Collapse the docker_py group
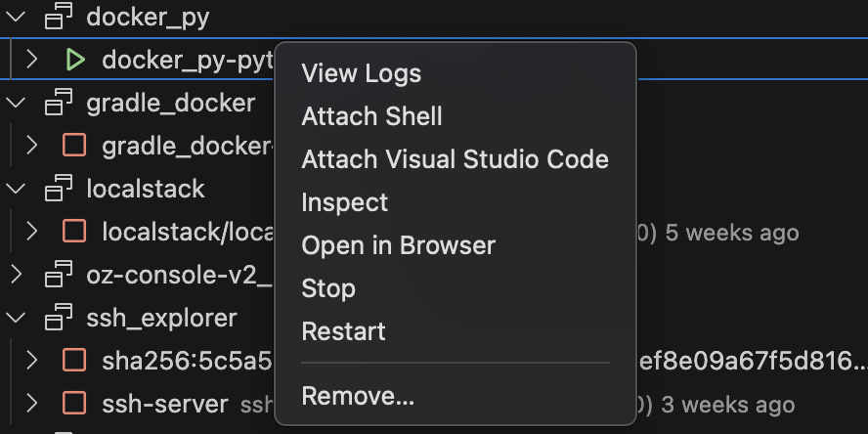This screenshot has height=434, width=868. (16, 17)
